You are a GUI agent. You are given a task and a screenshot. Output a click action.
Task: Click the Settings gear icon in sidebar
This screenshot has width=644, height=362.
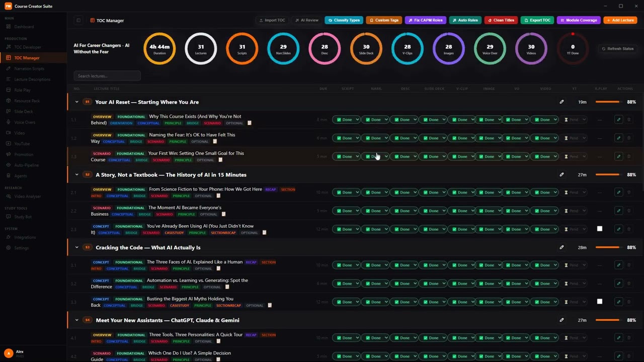(x=9, y=248)
